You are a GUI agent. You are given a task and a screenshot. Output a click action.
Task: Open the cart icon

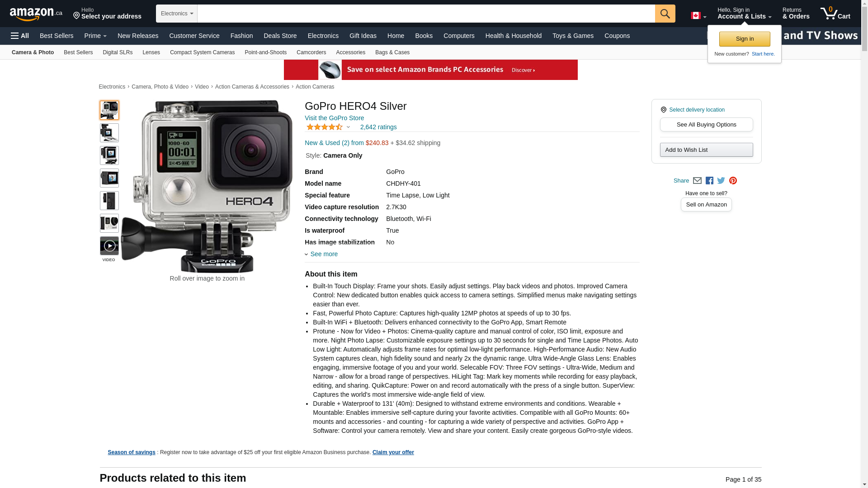click(835, 14)
